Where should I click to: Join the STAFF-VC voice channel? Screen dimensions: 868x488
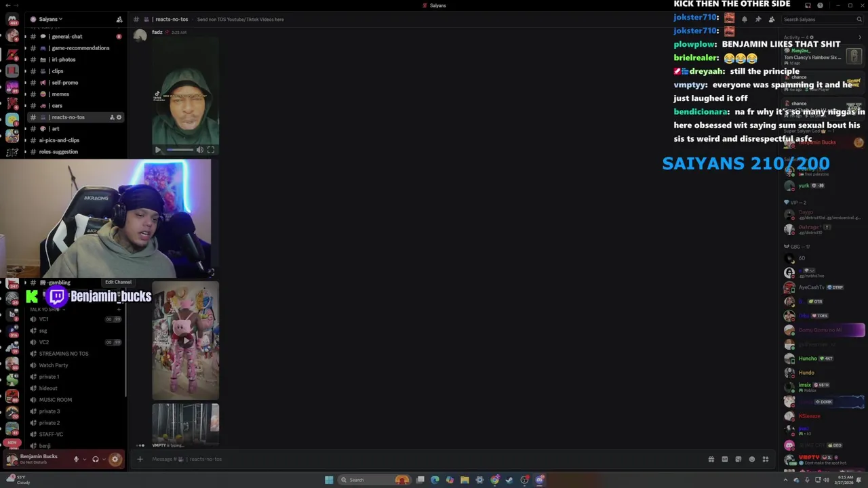pyautogui.click(x=75, y=434)
